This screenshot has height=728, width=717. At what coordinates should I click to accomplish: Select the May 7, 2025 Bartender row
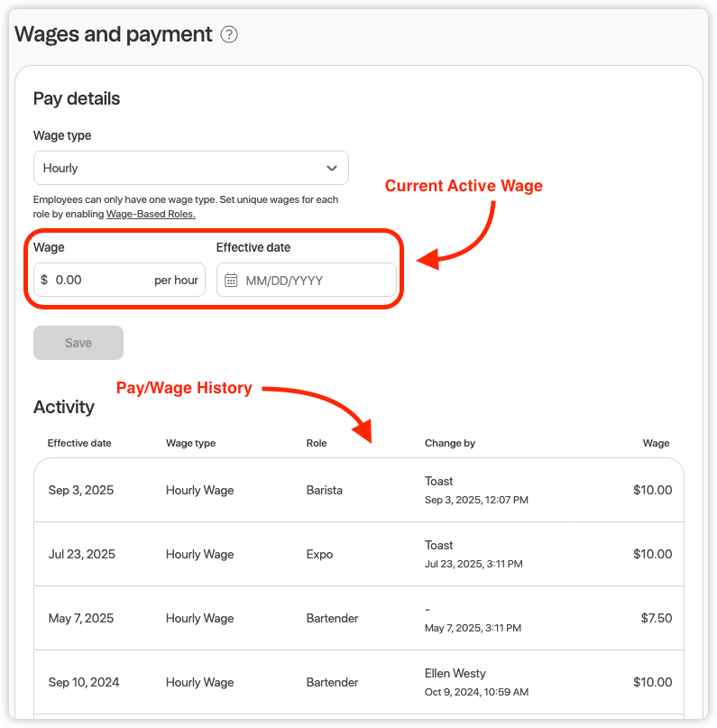tap(358, 618)
